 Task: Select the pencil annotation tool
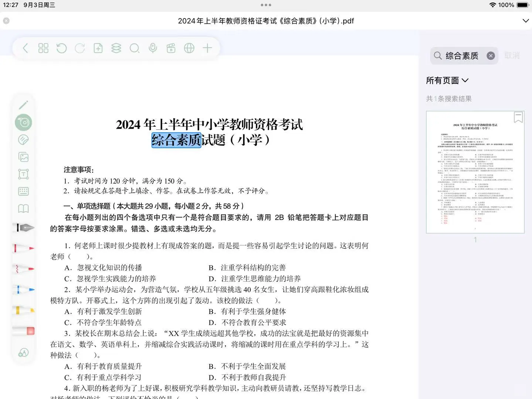(23, 105)
